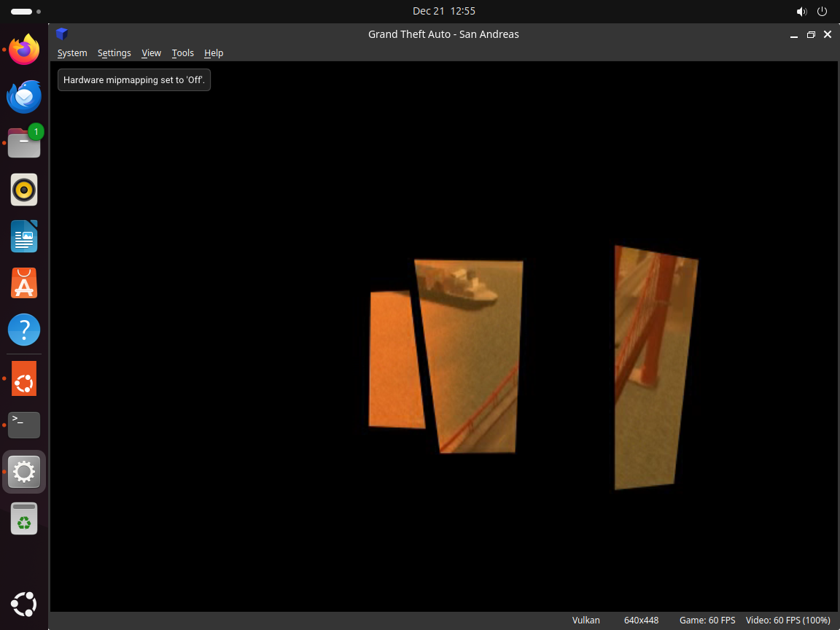Restore the emulator window size
Viewport: 840px width, 630px height.
tap(811, 35)
